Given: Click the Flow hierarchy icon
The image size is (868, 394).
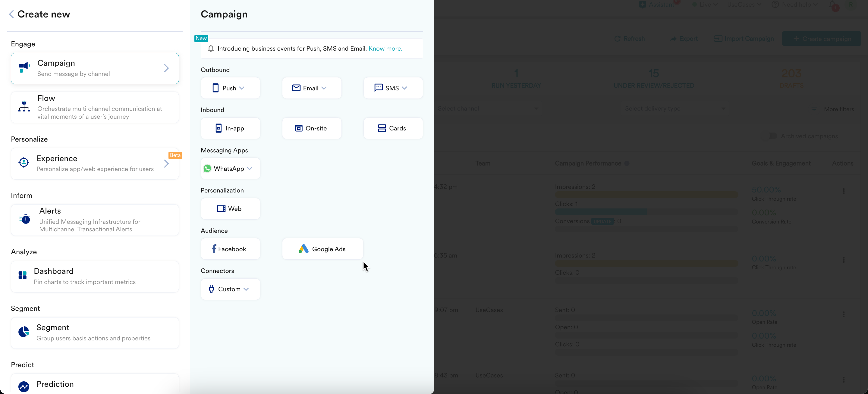Looking at the screenshot, I should point(24,106).
